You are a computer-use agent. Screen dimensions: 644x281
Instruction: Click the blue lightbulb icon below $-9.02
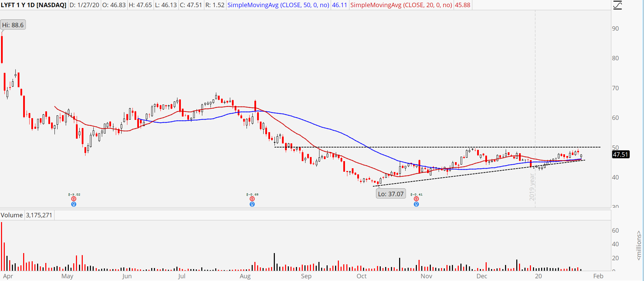[74, 204]
